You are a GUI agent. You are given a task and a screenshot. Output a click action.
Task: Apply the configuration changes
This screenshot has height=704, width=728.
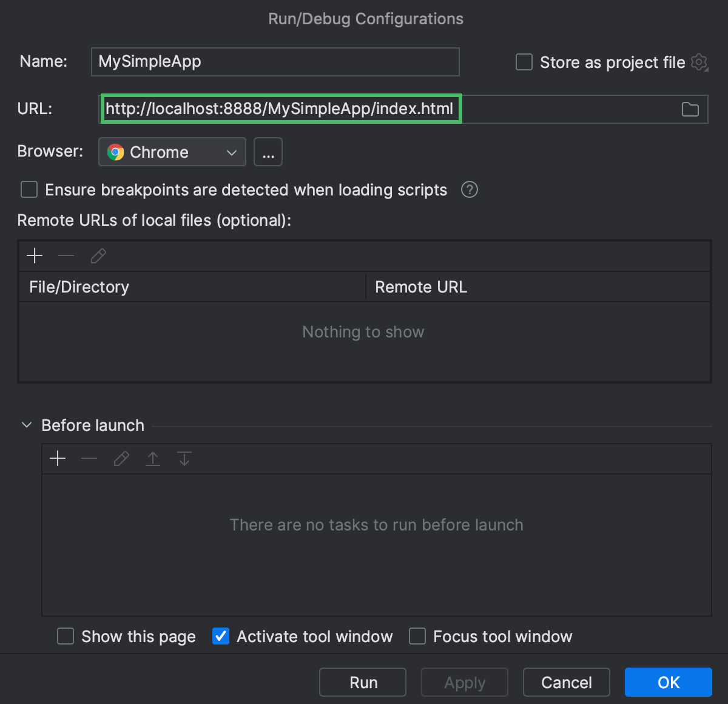(464, 682)
